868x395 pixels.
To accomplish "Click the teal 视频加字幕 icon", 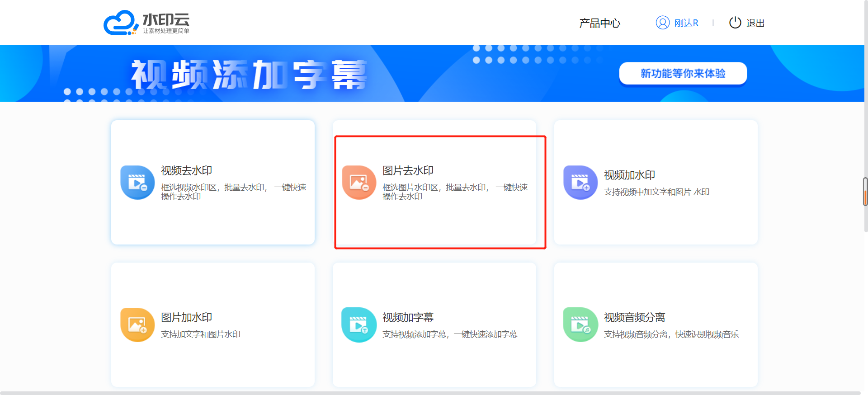I will [x=359, y=325].
